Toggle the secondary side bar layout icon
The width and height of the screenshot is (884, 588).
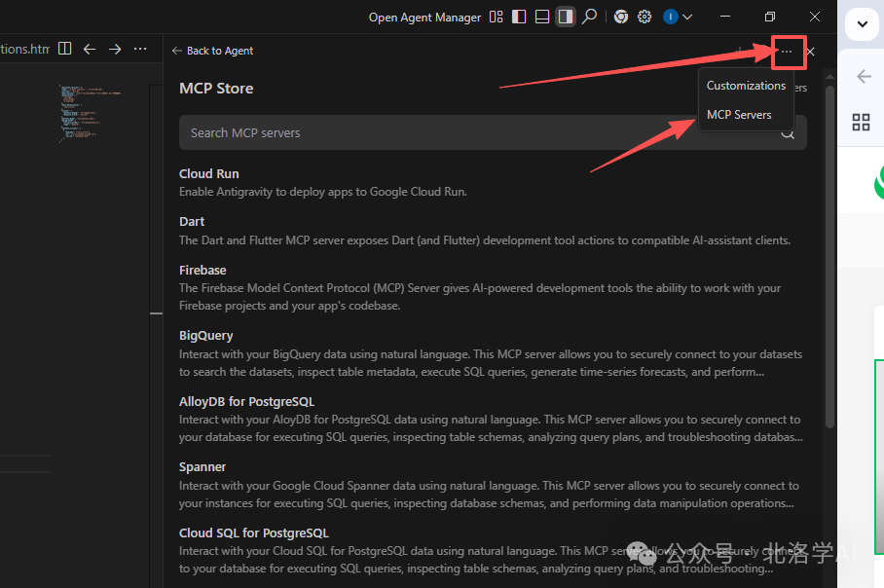pyautogui.click(x=566, y=17)
